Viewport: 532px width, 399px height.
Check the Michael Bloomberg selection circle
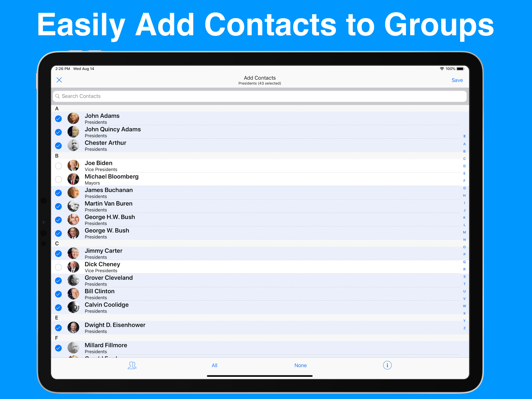coord(58,179)
